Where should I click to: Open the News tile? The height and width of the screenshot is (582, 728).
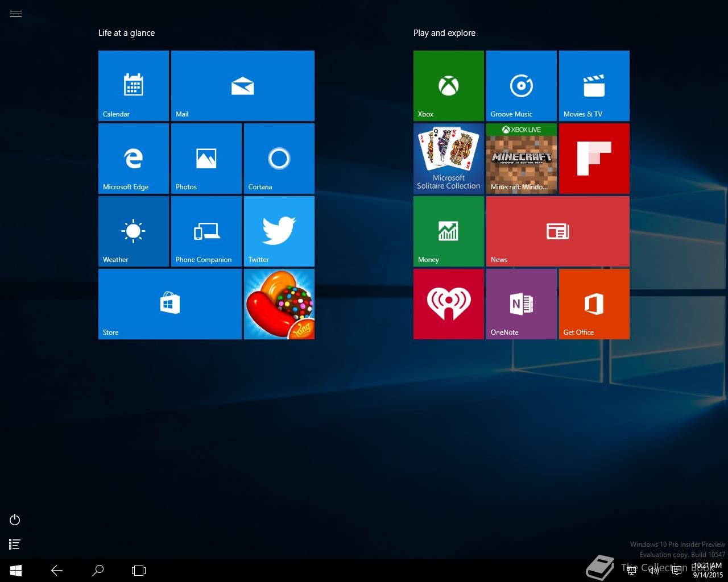pyautogui.click(x=558, y=231)
